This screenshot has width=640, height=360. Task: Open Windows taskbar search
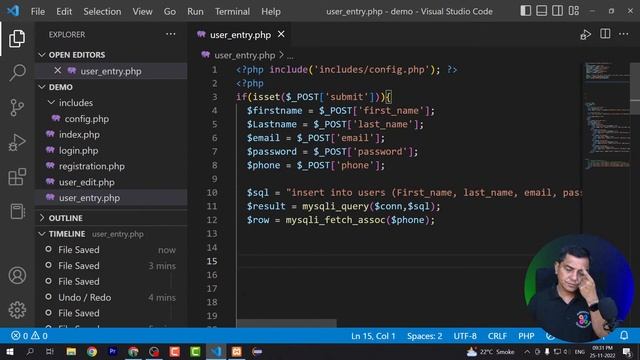pos(30,352)
